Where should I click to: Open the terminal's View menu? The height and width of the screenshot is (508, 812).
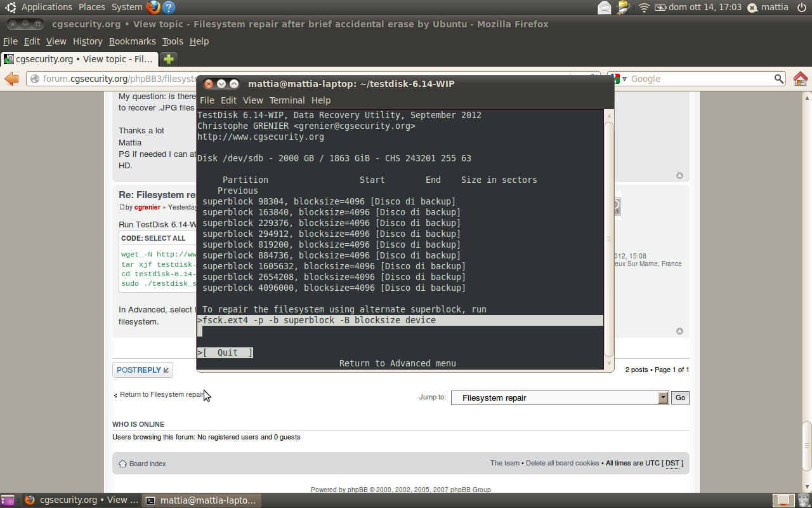(252, 100)
